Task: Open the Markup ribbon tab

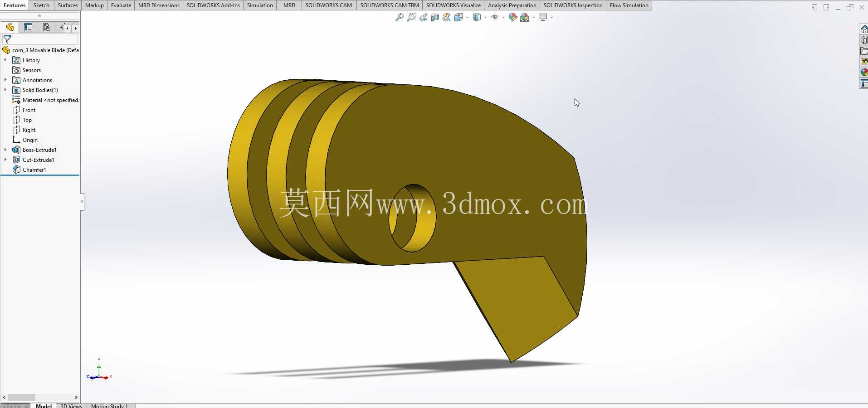Action: [94, 5]
